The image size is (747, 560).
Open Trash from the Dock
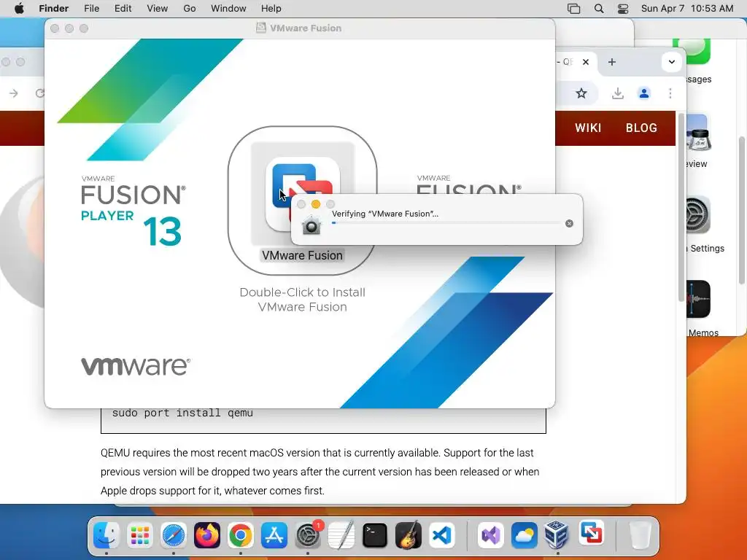640,534
